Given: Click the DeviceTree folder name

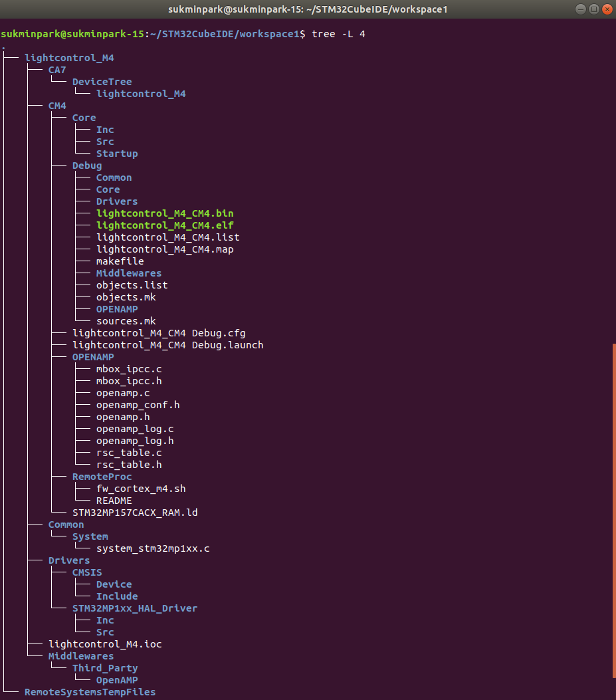Looking at the screenshot, I should pyautogui.click(x=102, y=82).
